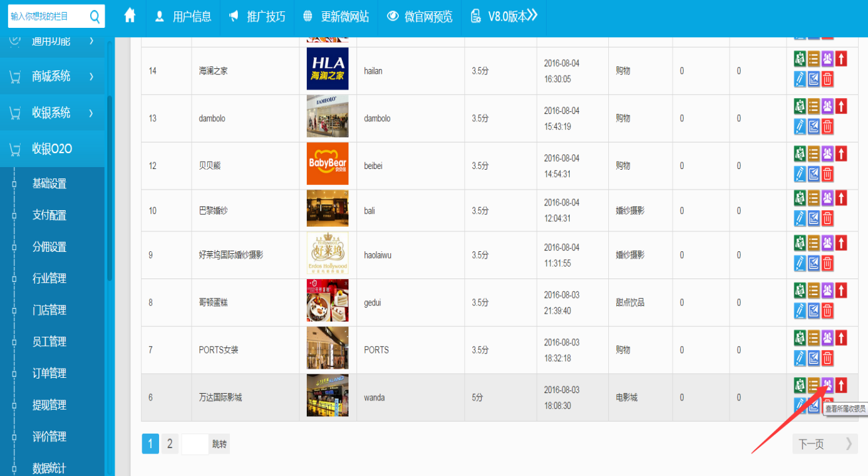Delete the 海澜之家 store with trash icon
Viewport: 868px width, 476px height.
click(x=827, y=80)
